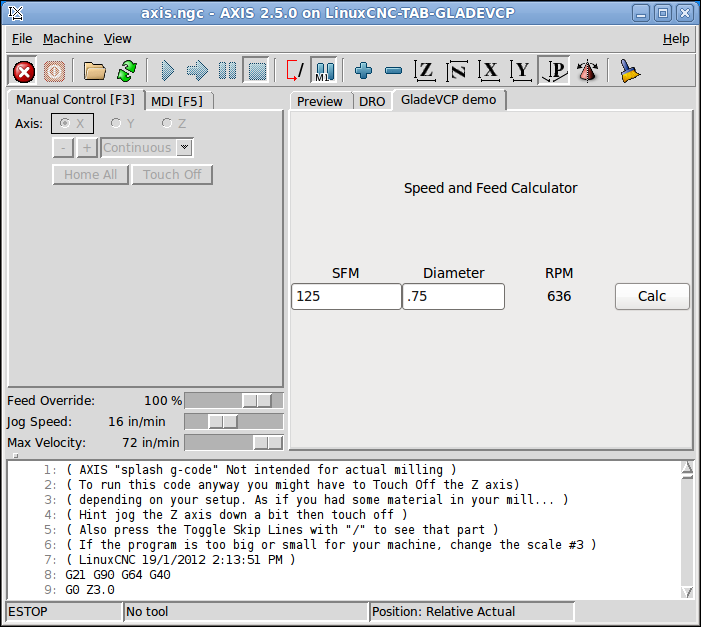Select the Y axis radio button
The width and height of the screenshot is (701, 627).
pyautogui.click(x=123, y=123)
